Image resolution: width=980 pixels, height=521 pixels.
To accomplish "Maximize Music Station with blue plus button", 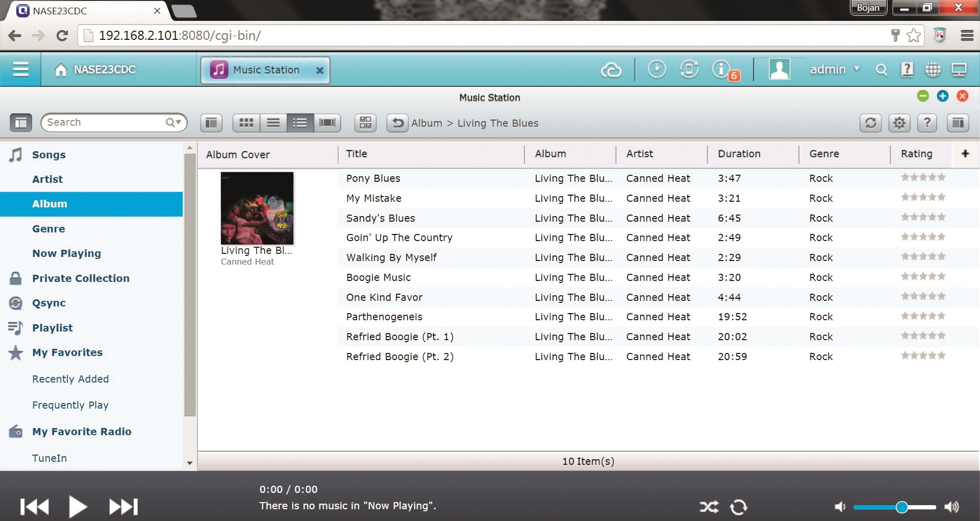I will click(943, 96).
